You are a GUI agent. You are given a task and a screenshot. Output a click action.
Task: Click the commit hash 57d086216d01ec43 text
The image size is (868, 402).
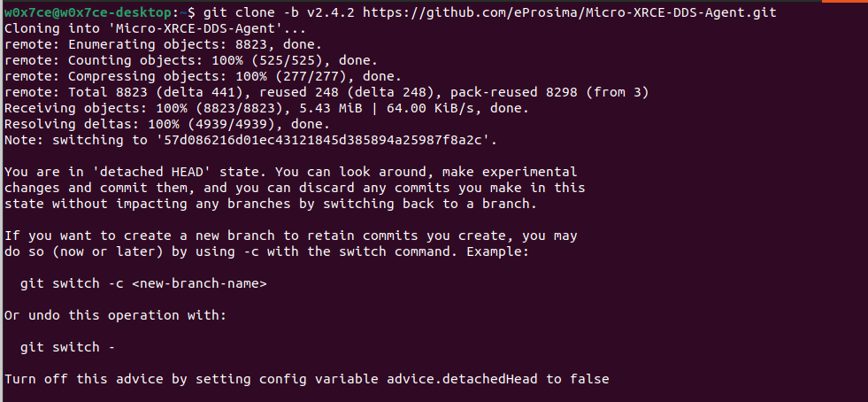(323, 140)
